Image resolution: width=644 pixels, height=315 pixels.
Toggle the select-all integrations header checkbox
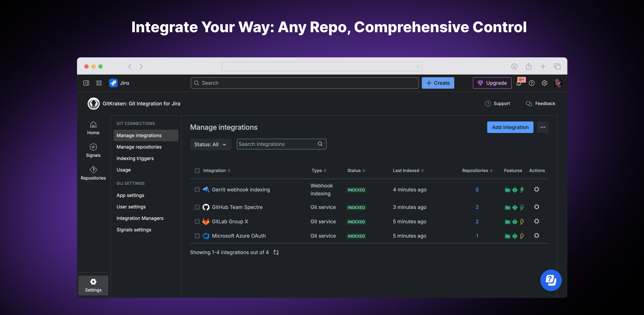pyautogui.click(x=197, y=170)
